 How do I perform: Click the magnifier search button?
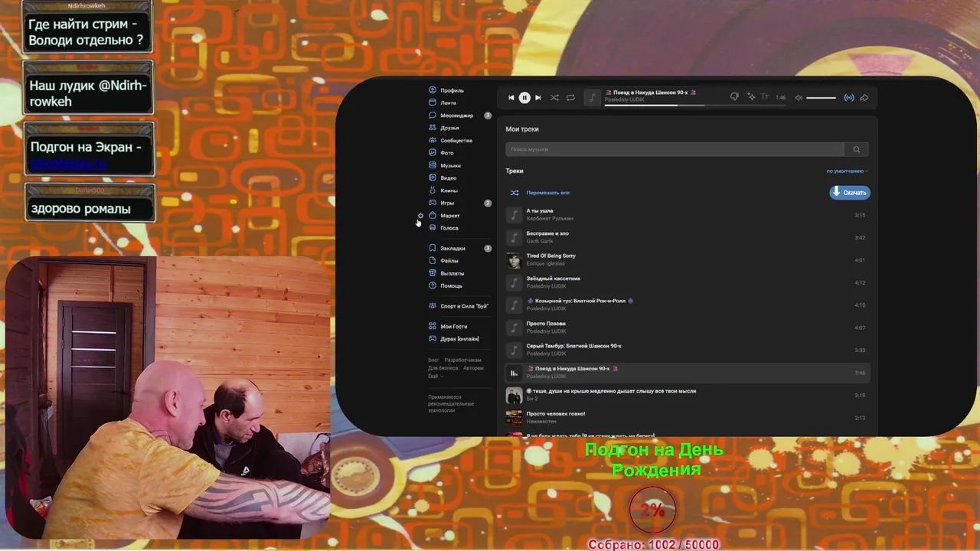[857, 149]
